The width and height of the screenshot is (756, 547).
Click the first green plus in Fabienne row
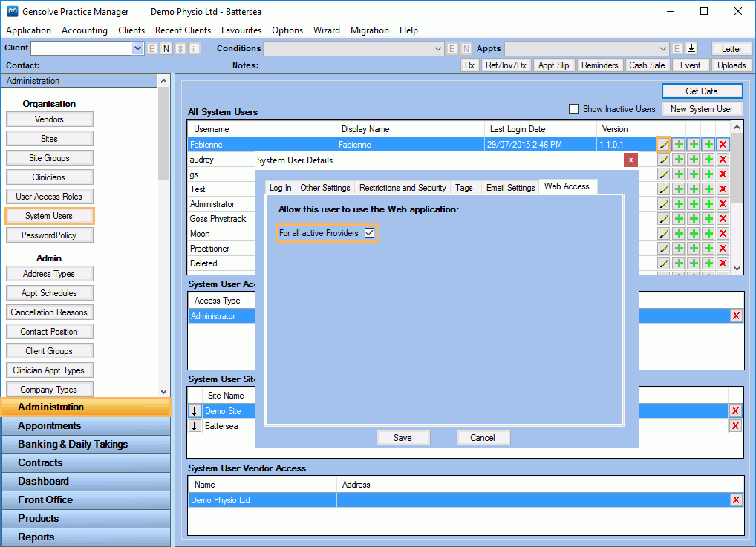pos(679,145)
